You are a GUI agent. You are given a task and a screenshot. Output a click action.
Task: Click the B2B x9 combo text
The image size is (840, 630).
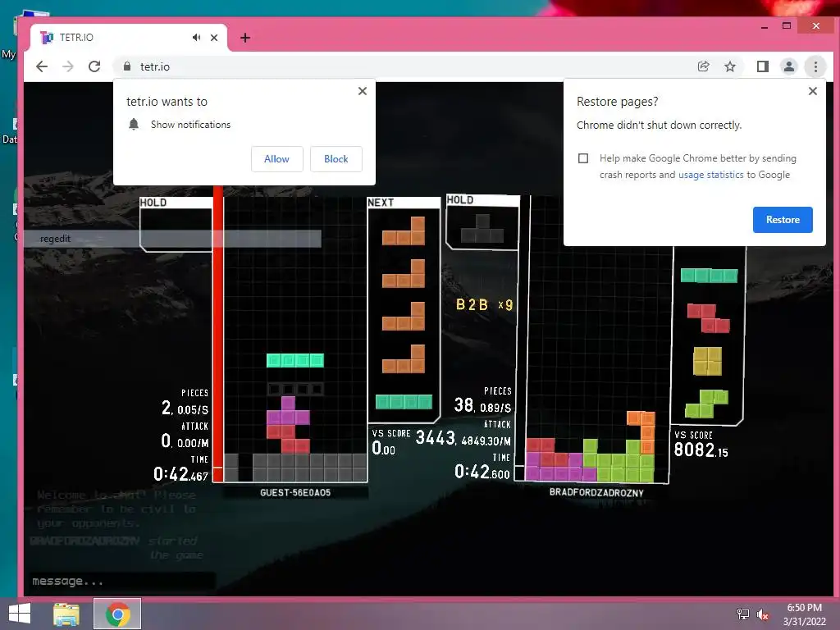click(484, 304)
